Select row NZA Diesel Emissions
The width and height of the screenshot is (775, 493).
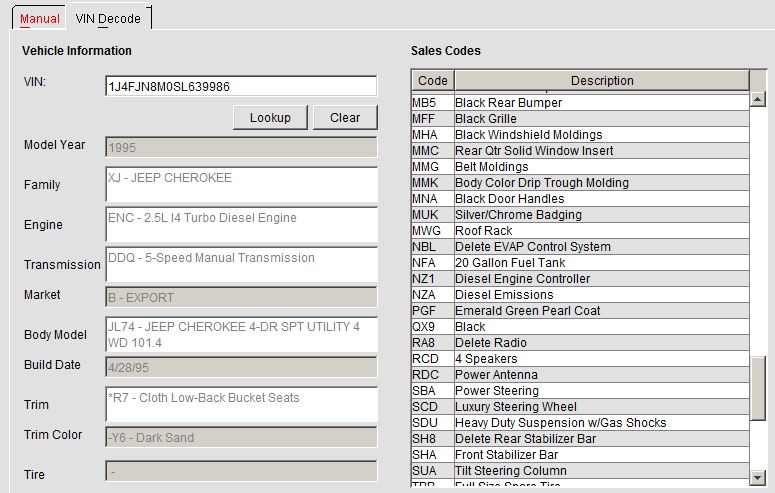580,294
